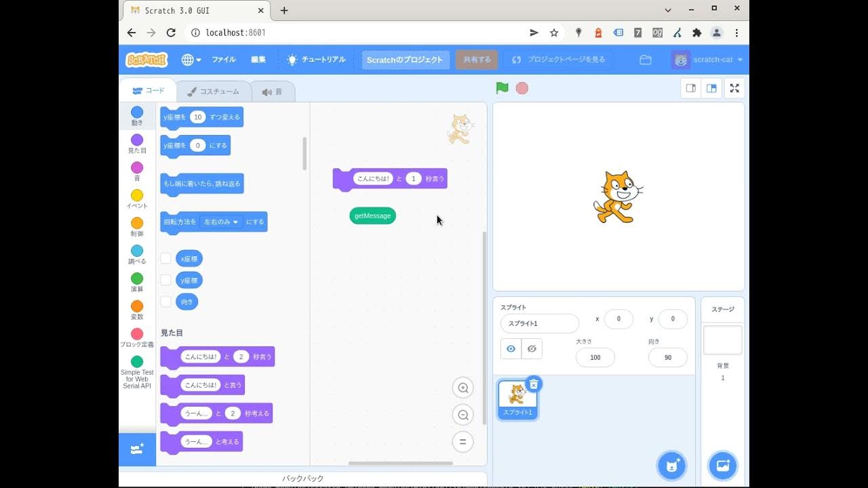Open the 左右のみ rotation style dropdown
The image size is (868, 488).
click(221, 222)
